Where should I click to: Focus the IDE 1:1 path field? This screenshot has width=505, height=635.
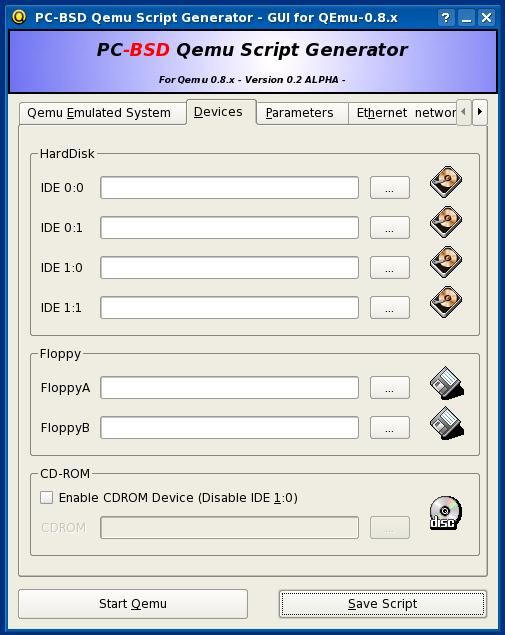[x=229, y=308]
